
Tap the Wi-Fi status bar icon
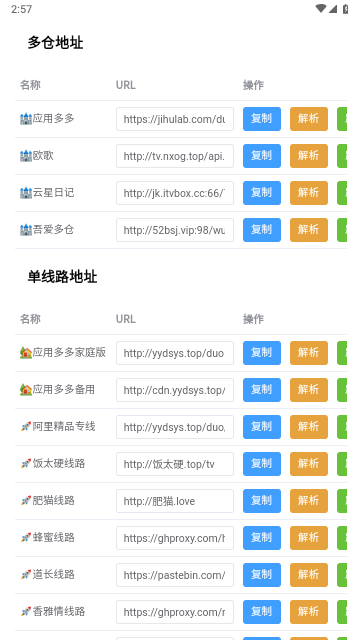coord(321,9)
